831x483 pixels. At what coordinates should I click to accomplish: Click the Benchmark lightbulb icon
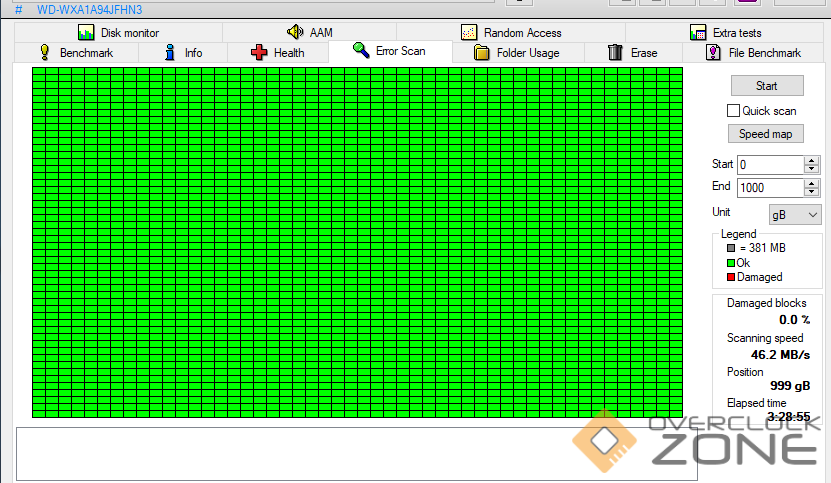click(x=45, y=52)
